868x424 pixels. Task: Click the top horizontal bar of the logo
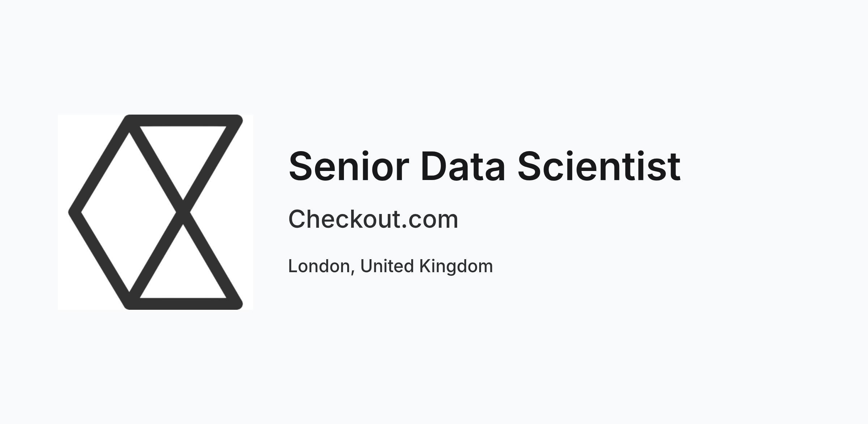coord(184,120)
